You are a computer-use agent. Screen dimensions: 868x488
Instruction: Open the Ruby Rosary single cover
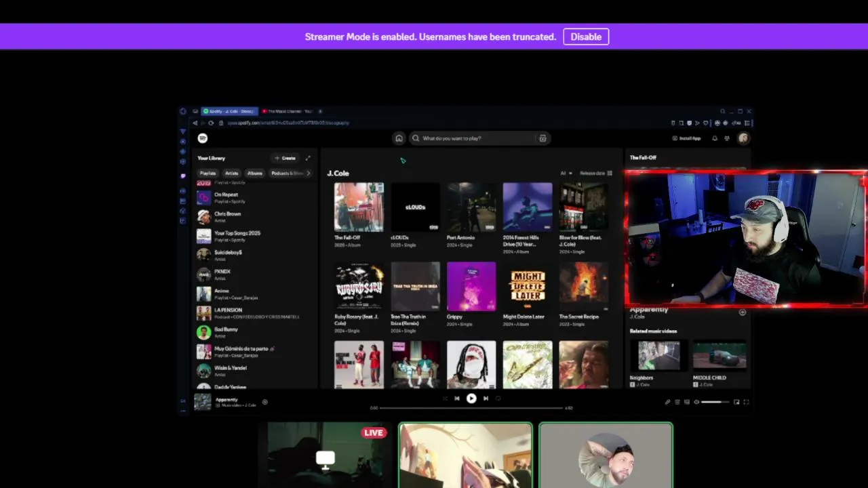tap(359, 286)
